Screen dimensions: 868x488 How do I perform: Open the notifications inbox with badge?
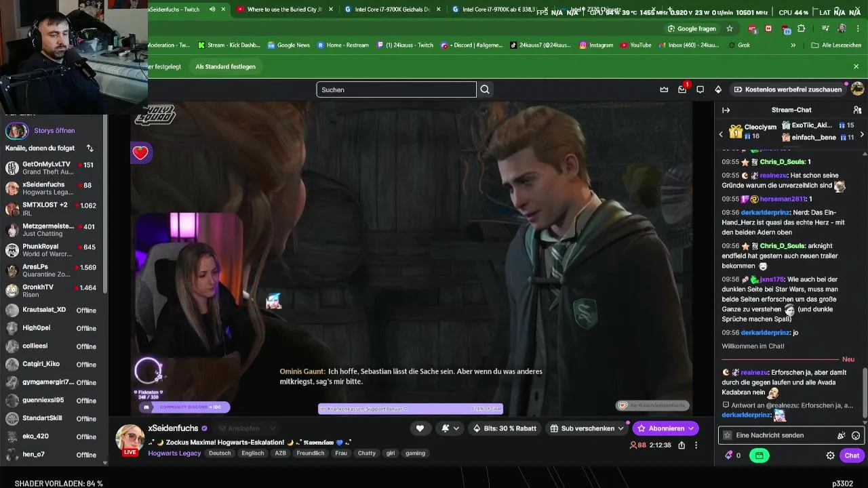[682, 89]
